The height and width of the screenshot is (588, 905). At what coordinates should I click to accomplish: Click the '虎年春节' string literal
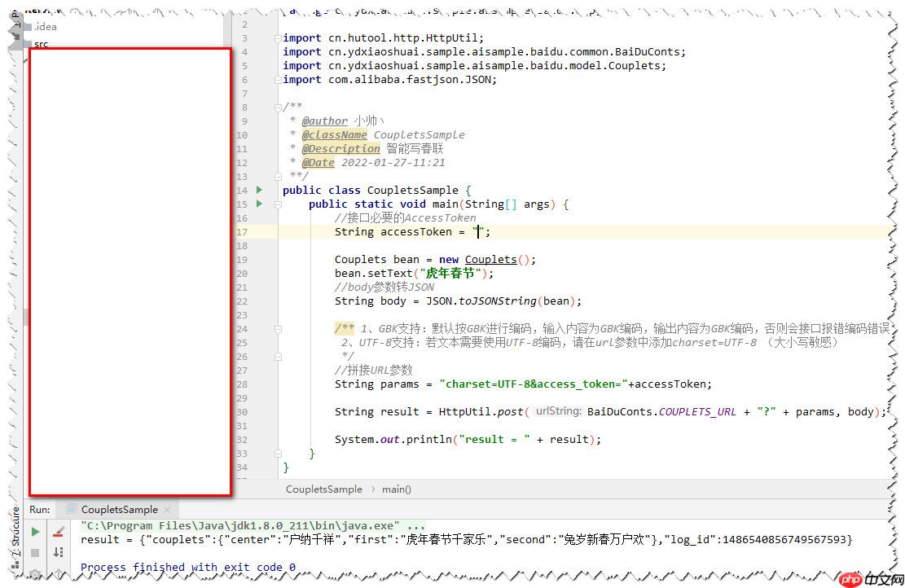(450, 274)
